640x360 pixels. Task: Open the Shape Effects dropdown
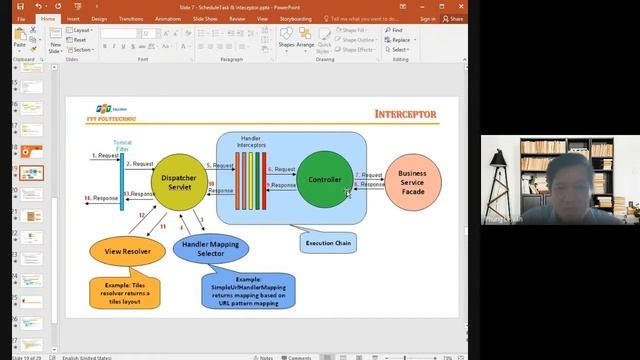coord(355,49)
